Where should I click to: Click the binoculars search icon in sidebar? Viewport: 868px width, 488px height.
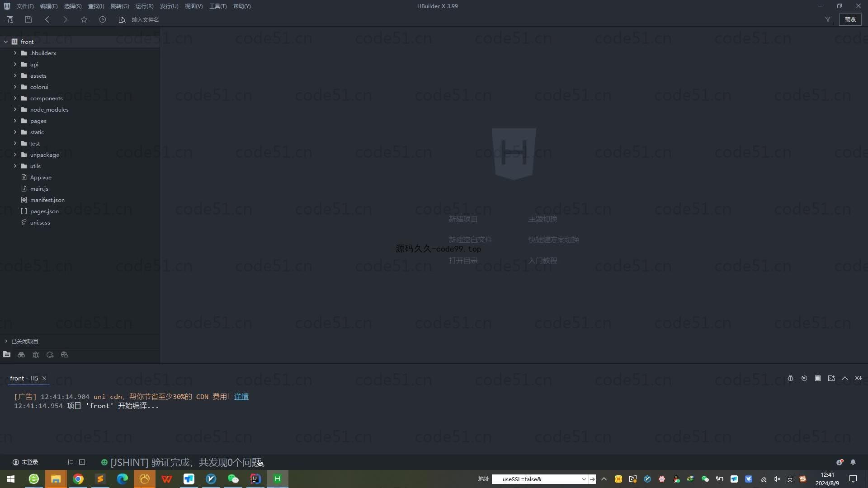(21, 355)
